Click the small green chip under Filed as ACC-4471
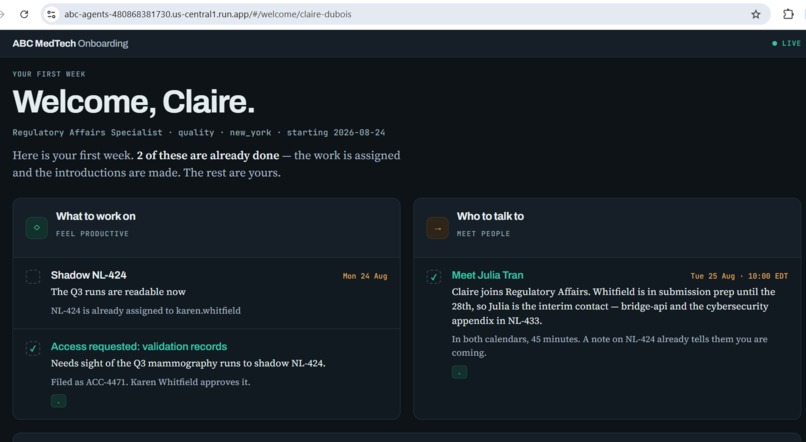Screen dimensions: 806x442 (59, 401)
